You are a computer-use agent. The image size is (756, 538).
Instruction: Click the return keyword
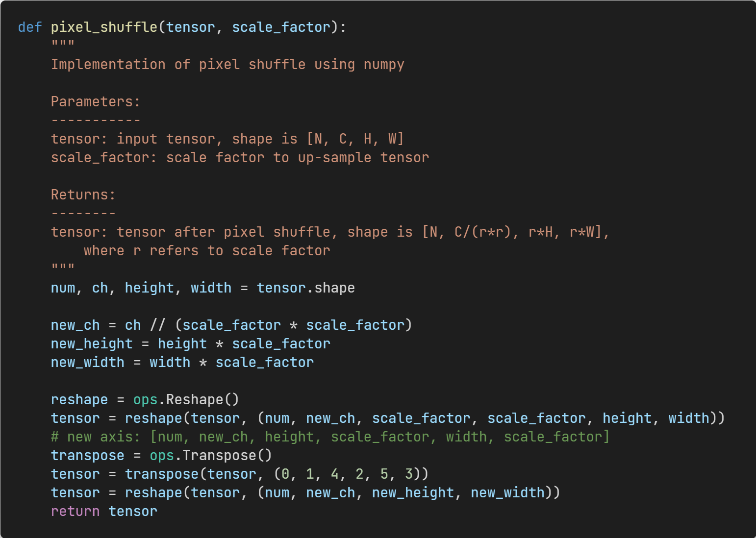[75, 511]
